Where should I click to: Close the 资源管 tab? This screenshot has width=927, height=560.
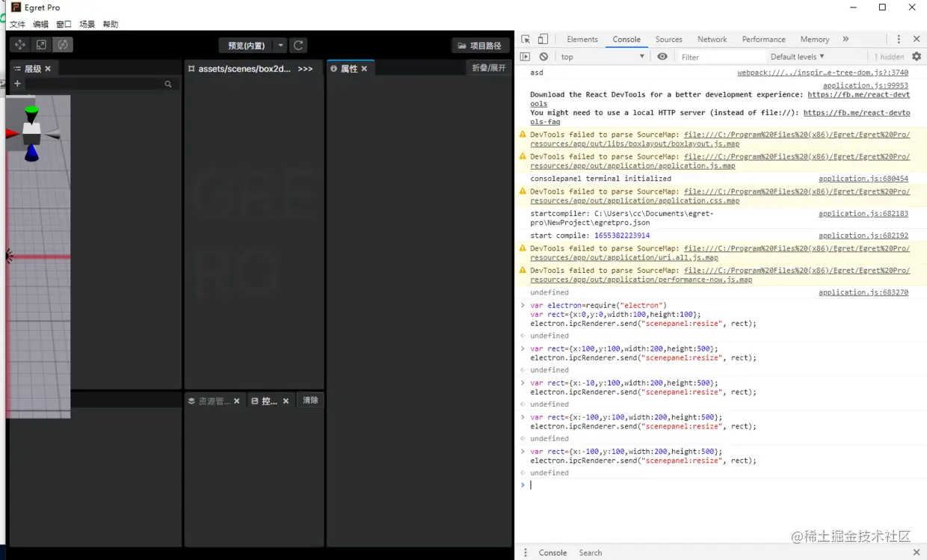236,401
